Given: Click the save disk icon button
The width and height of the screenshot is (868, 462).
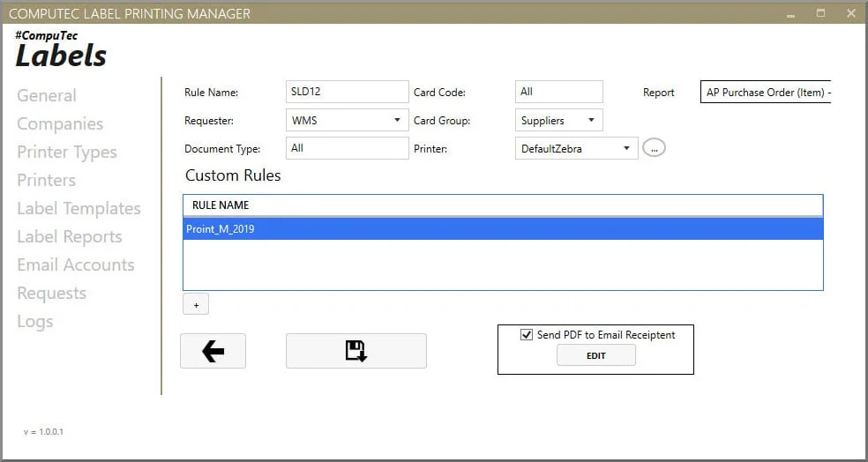Looking at the screenshot, I should point(356,351).
